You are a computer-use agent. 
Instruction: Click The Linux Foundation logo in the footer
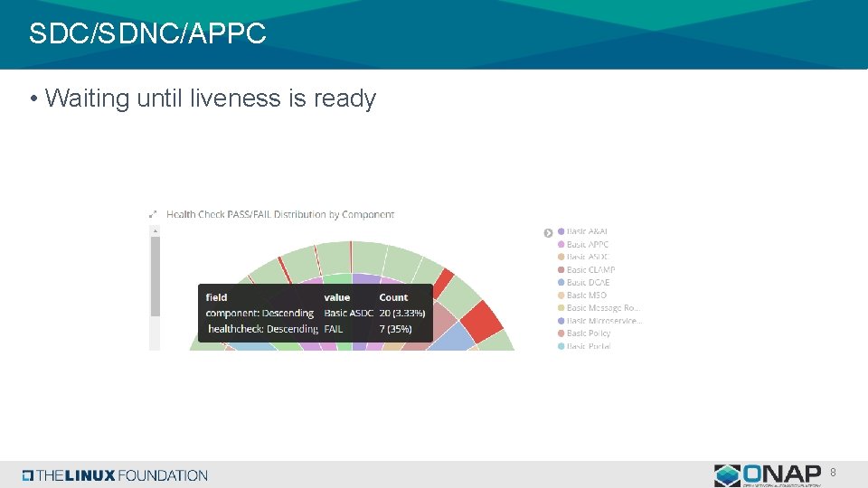coord(115,475)
